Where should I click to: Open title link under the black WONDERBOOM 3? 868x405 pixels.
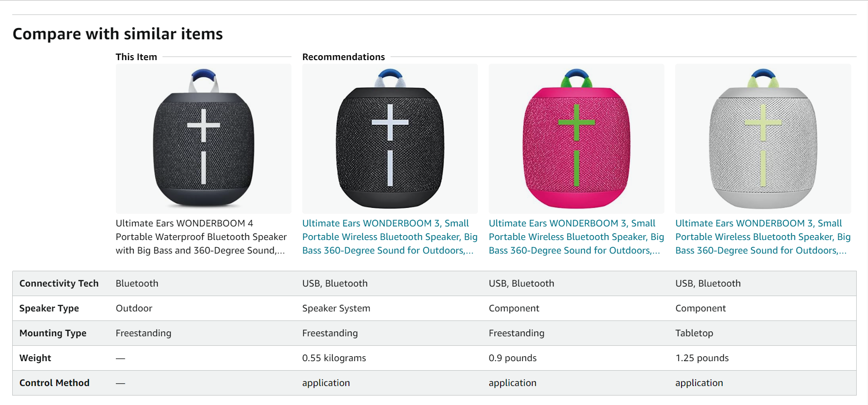[x=390, y=237]
